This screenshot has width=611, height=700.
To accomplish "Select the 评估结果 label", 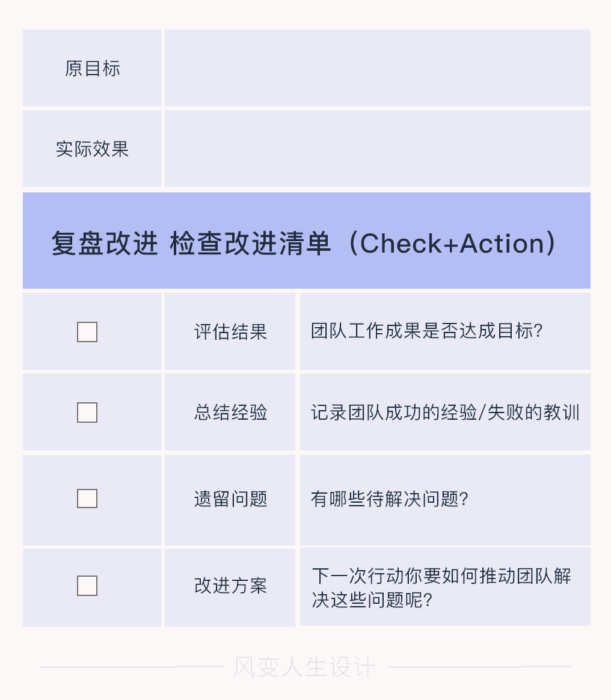I will [230, 332].
